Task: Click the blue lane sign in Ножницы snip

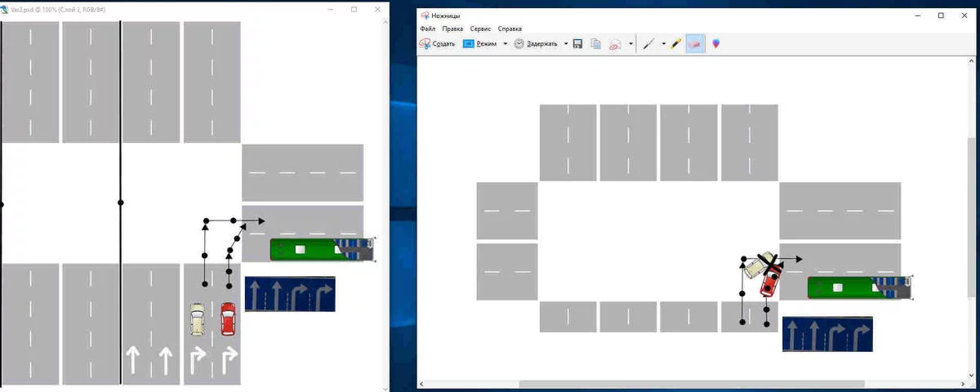Action: pos(827,334)
